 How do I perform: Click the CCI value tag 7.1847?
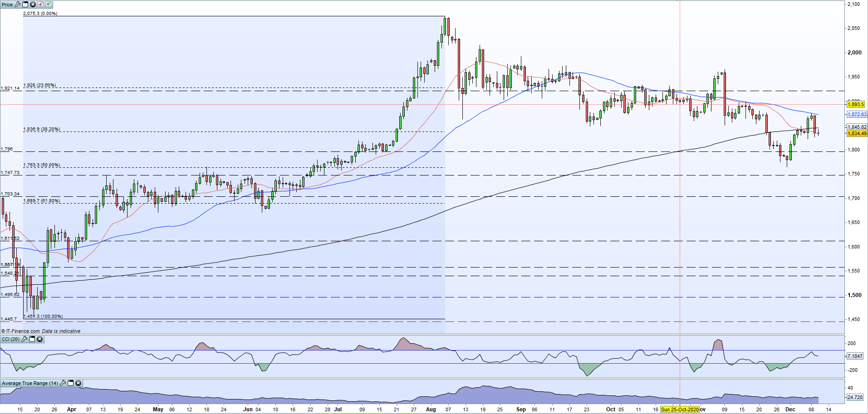pyautogui.click(x=855, y=356)
